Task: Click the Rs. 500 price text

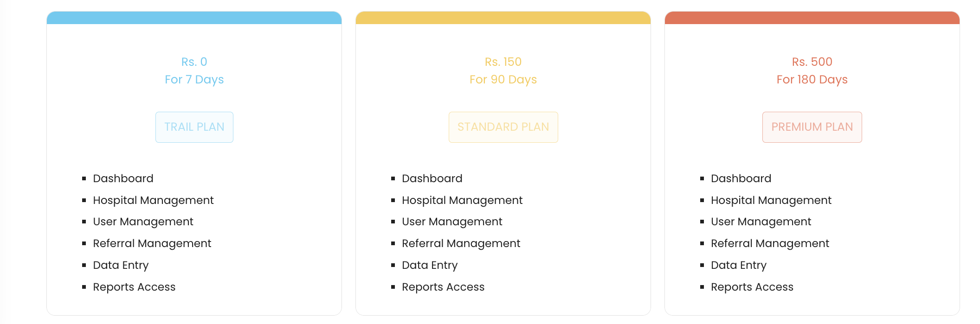Action: click(812, 62)
